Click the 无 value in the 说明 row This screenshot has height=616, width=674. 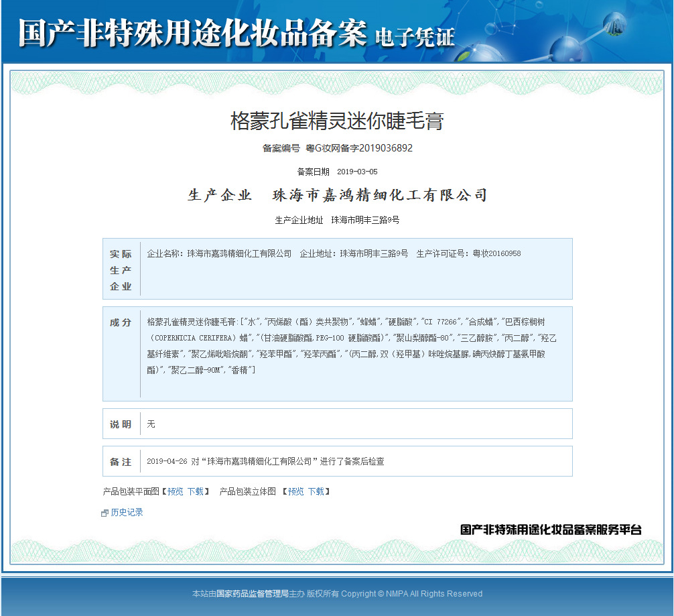tap(151, 424)
